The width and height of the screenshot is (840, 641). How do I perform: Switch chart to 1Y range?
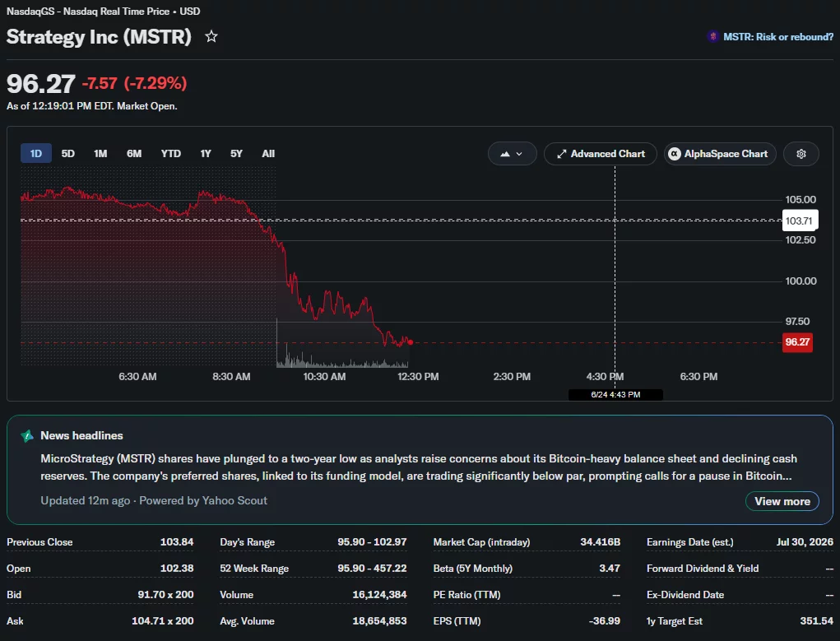point(206,154)
